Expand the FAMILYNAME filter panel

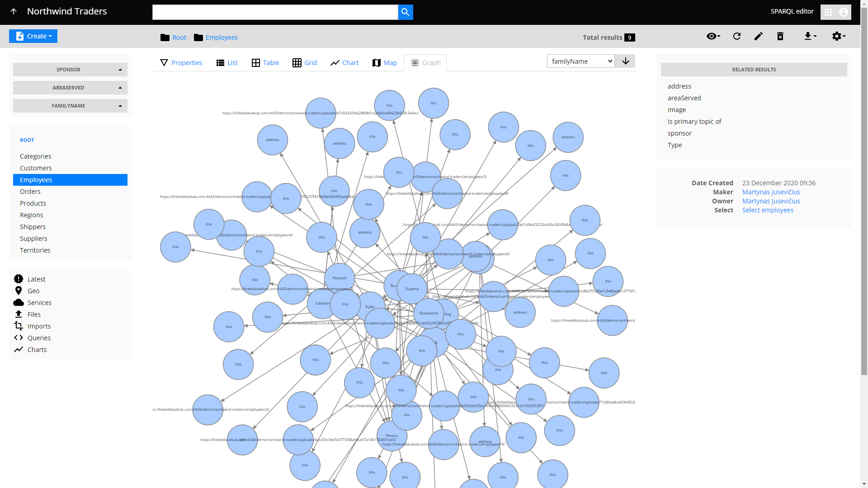(70, 106)
